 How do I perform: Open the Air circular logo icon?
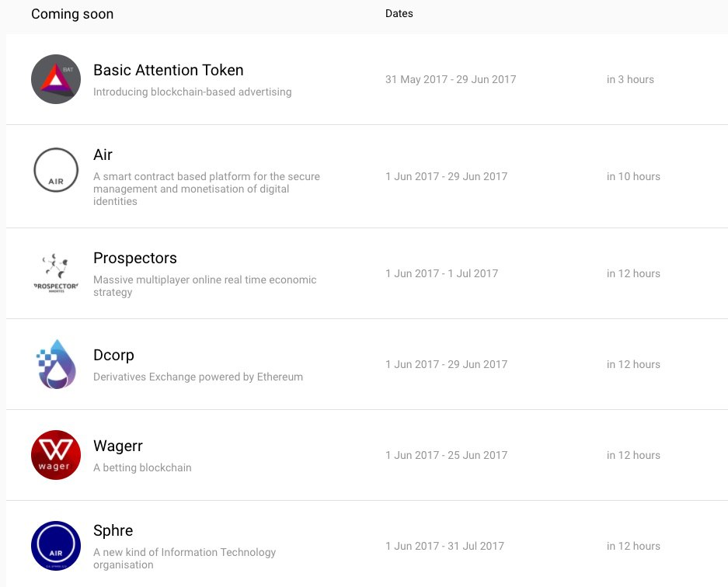click(56, 170)
